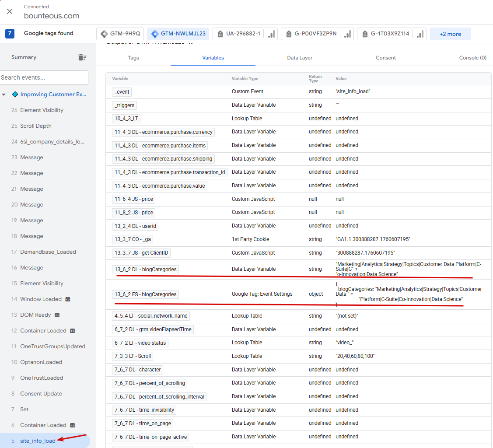Open the bar chart icon for G-1T03X9Z114
The height and width of the screenshot is (448, 493).
(420, 34)
